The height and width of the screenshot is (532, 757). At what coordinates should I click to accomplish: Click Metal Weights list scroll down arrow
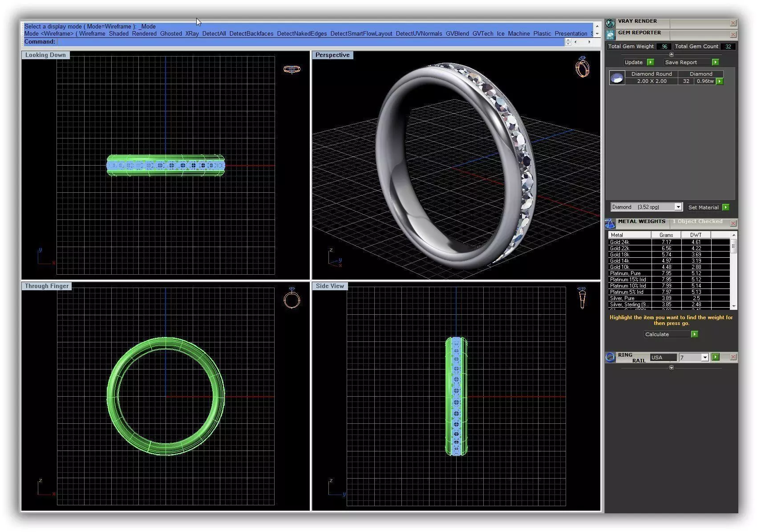click(733, 306)
